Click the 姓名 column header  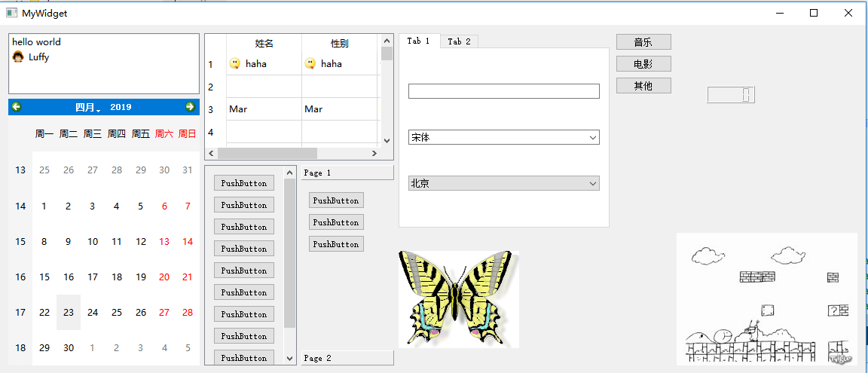pos(264,43)
